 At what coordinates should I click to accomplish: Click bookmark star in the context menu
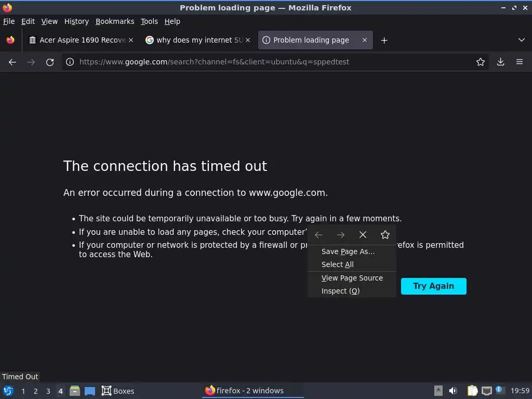click(x=385, y=235)
